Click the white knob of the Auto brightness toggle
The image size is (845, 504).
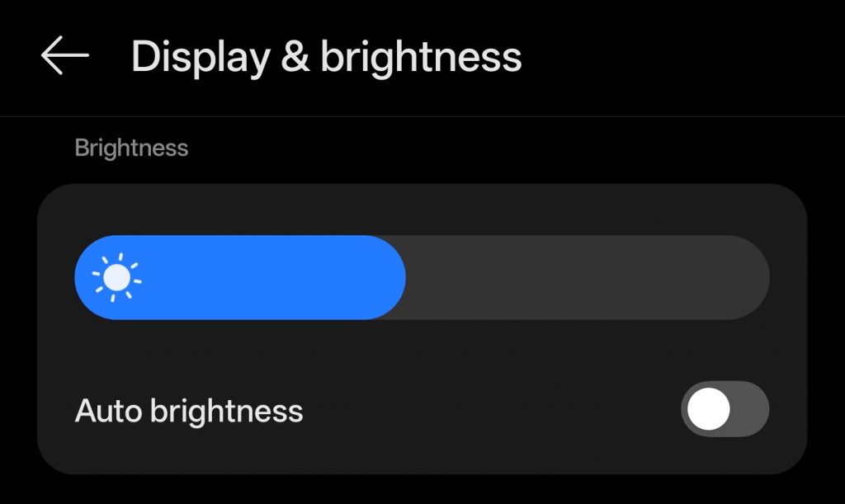[706, 410]
